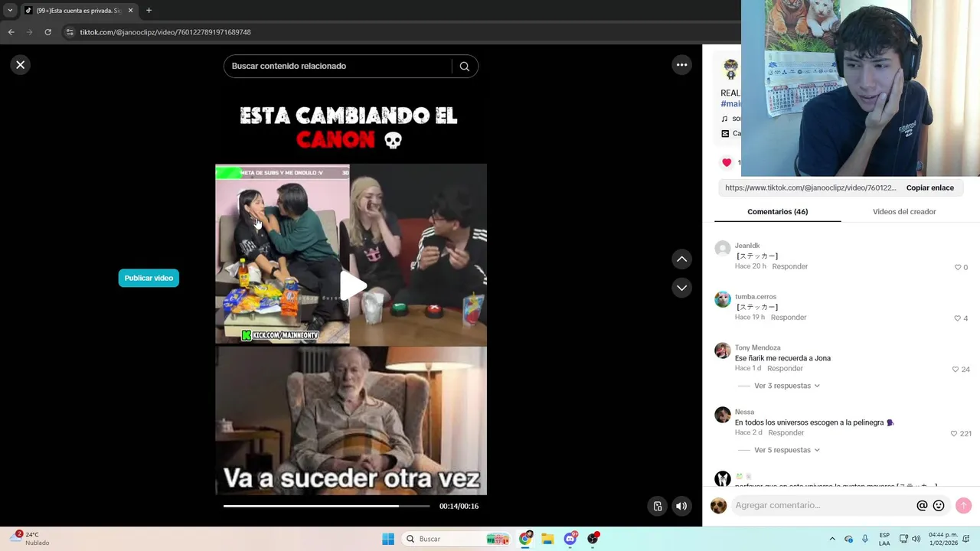980x551 pixels.
Task: Close the TikTok video viewer
Action: 21,65
